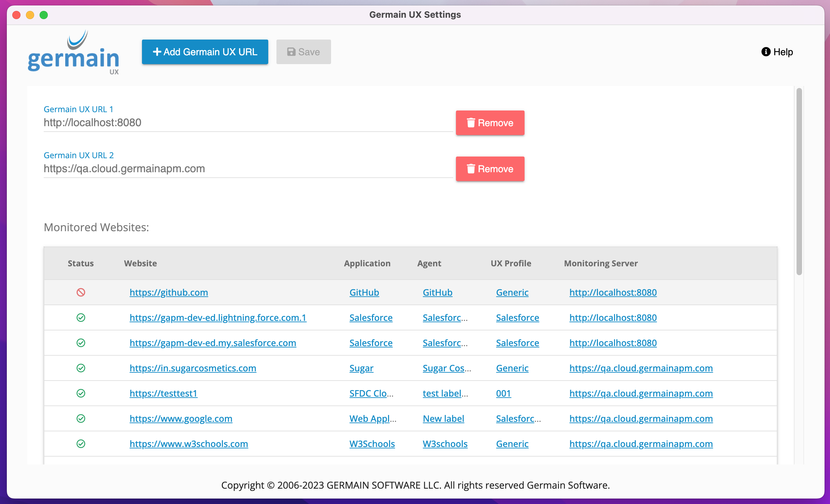Click green check status icon for w3schools row
830x504 pixels.
tap(81, 444)
